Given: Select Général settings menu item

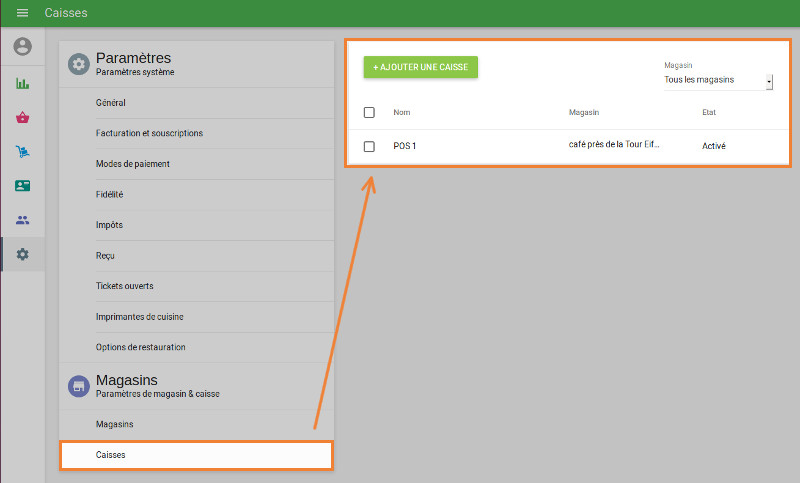Looking at the screenshot, I should [111, 103].
